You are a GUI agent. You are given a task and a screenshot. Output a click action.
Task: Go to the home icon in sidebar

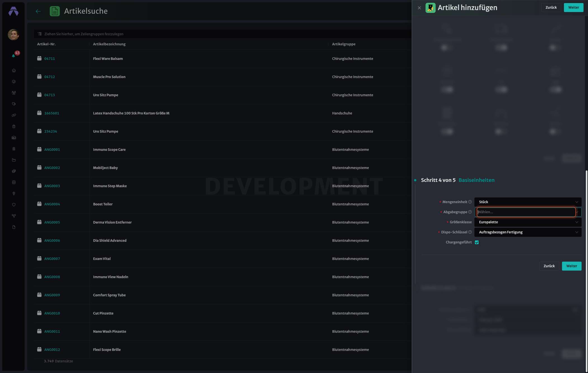[14, 71]
